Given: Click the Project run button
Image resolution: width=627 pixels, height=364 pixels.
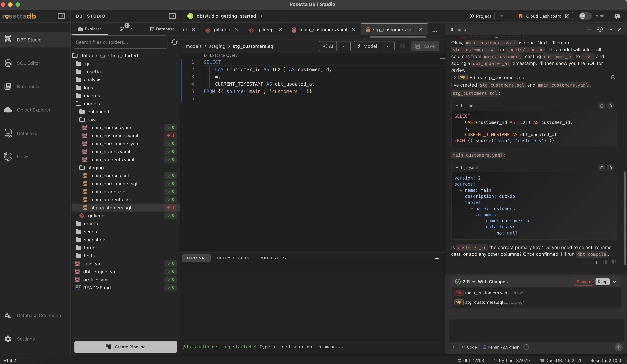Looking at the screenshot, I should point(480,16).
